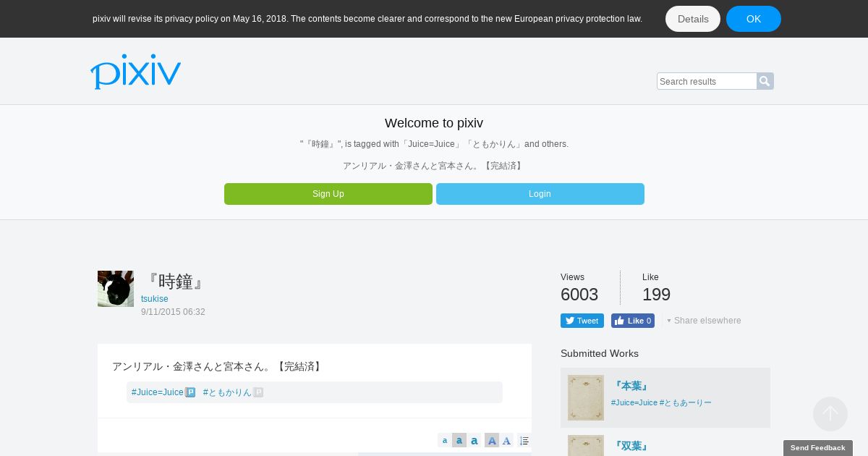This screenshot has height=456, width=868.
Task: Set medium font size 'a'
Action: point(459,440)
